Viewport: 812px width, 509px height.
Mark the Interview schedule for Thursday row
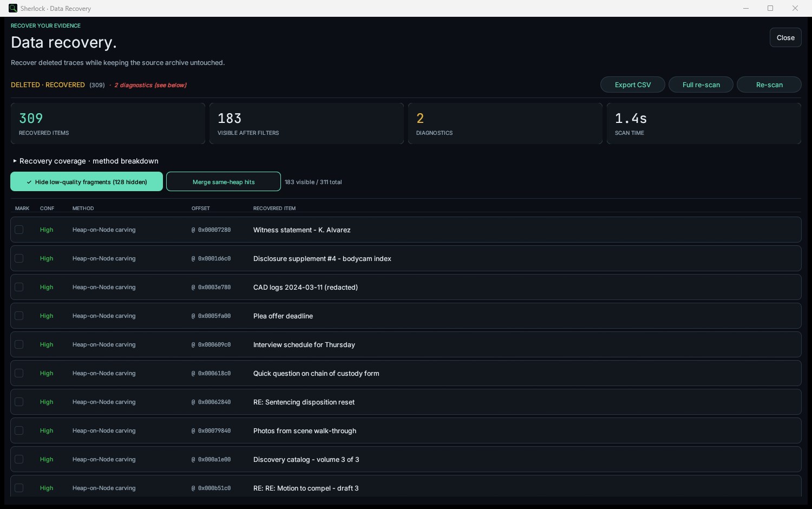click(19, 344)
